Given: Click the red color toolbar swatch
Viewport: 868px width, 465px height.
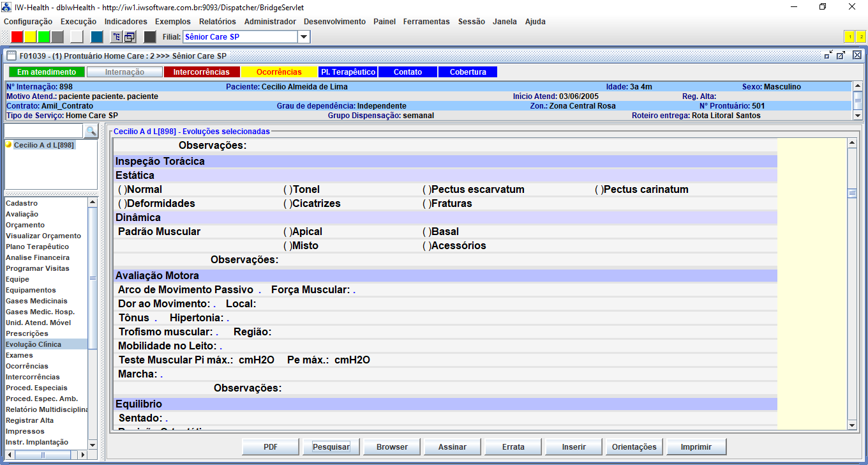Looking at the screenshot, I should 17,37.
